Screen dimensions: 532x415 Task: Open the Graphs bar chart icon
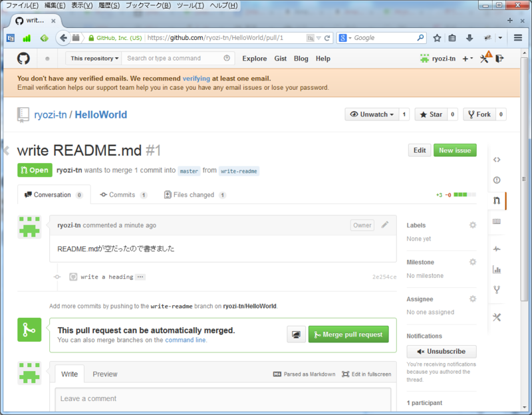(x=497, y=270)
